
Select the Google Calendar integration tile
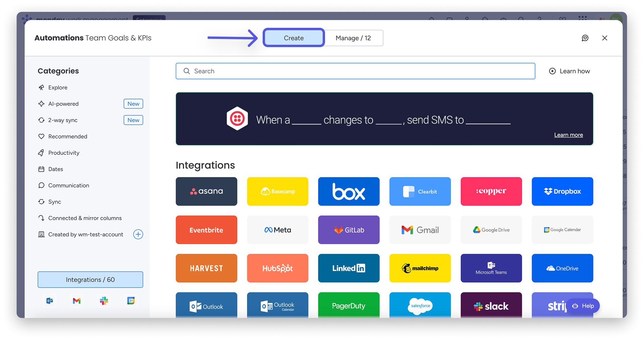pos(563,230)
